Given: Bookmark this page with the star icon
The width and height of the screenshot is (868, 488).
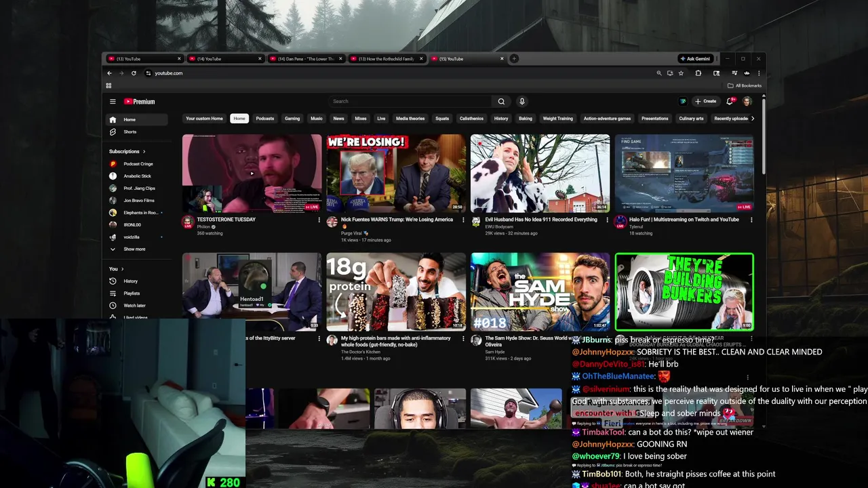Looking at the screenshot, I should click(x=680, y=73).
